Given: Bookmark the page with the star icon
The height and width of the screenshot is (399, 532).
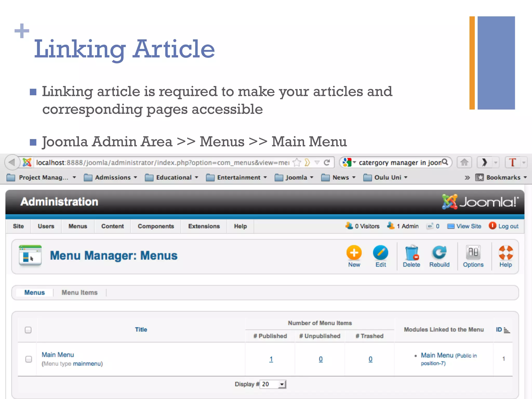Looking at the screenshot, I should (x=297, y=163).
